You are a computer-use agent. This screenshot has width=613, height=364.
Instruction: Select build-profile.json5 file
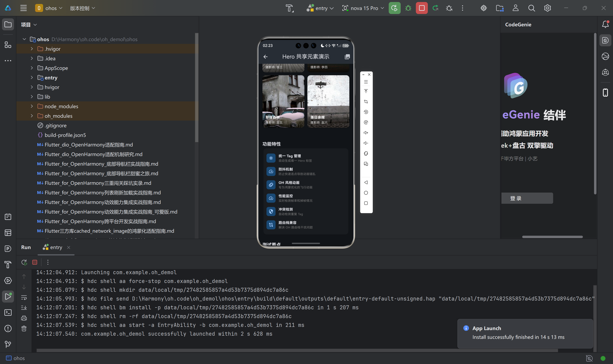65,135
